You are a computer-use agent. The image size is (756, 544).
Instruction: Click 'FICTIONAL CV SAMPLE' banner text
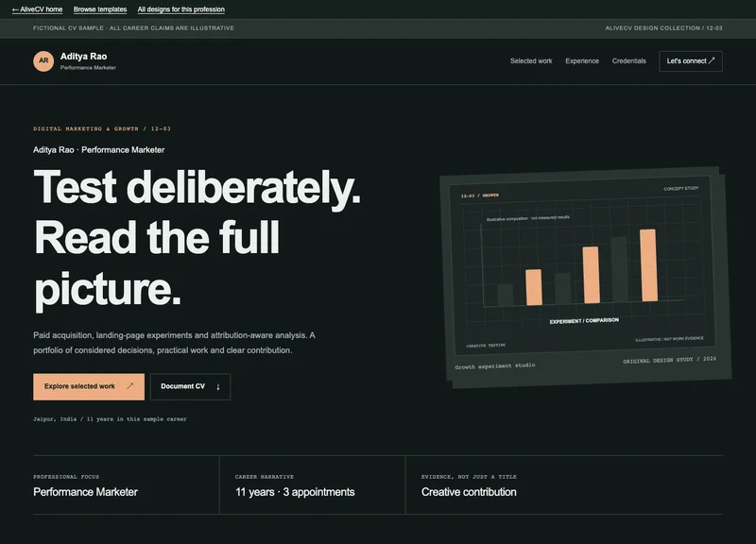133,28
